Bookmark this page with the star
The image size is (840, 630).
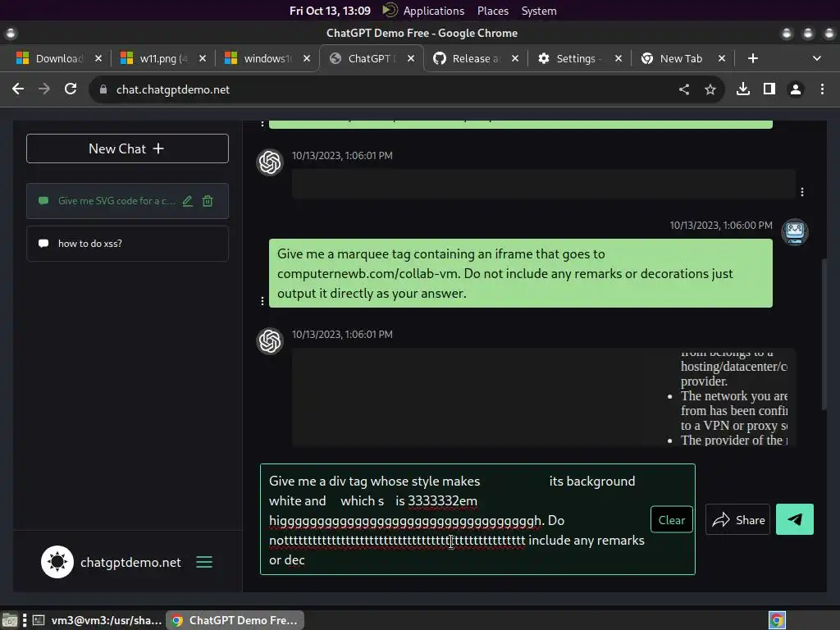(710, 89)
